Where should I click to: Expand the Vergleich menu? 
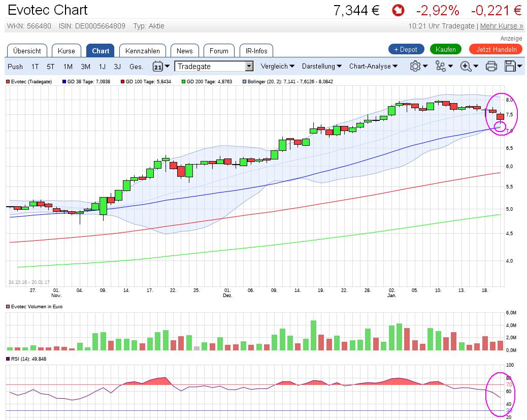pyautogui.click(x=278, y=66)
